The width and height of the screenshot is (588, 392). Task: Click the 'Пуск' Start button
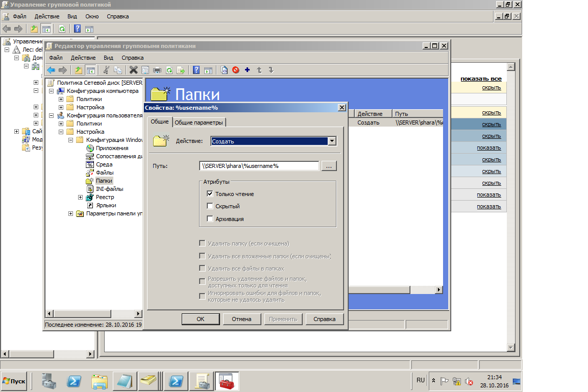pos(14,381)
